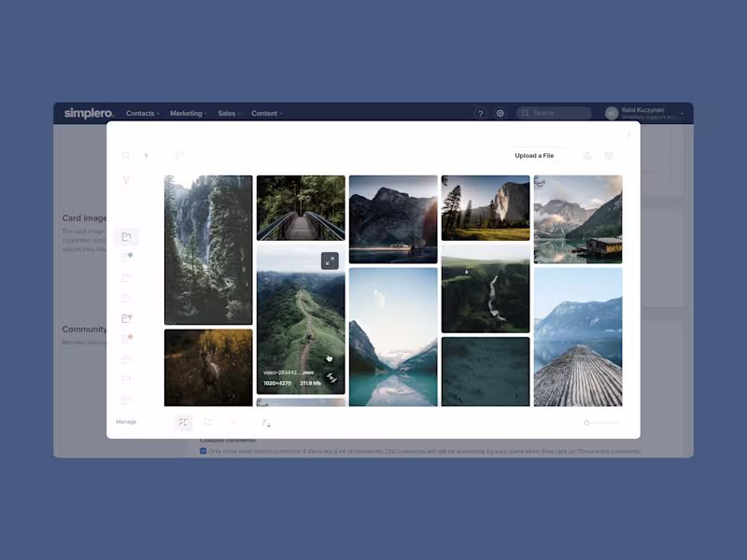The height and width of the screenshot is (560, 747).
Task: Select the granite cliff meadow thumbnail
Action: [x=486, y=207]
